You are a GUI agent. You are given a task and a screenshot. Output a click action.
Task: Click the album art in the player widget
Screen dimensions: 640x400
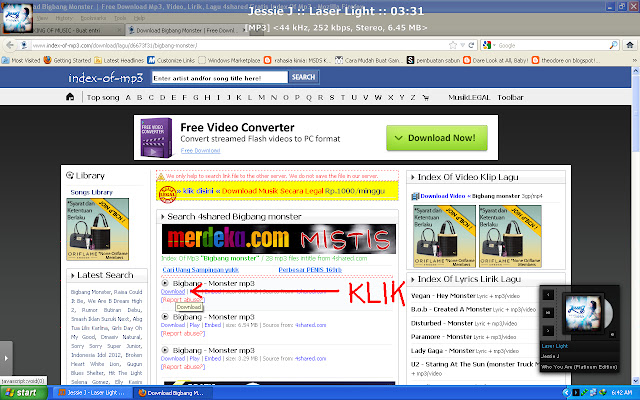click(582, 313)
